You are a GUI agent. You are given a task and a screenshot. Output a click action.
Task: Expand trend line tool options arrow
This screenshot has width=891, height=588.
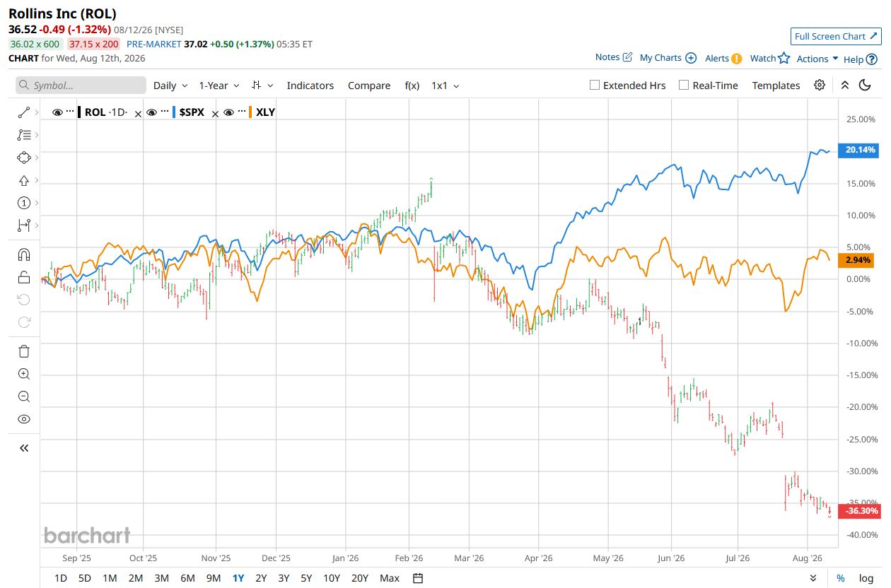[x=36, y=112]
